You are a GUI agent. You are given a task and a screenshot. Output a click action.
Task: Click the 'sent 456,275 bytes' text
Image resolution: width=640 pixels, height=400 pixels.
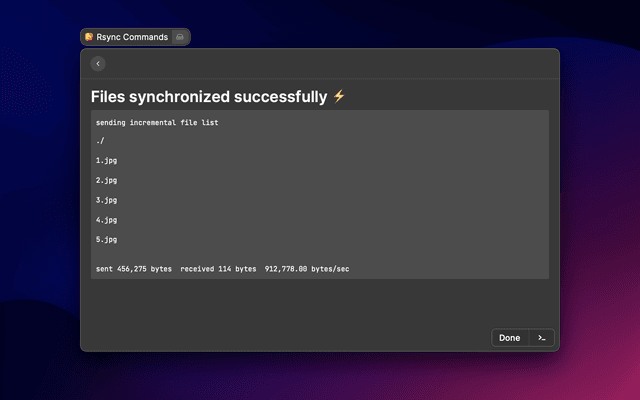tap(134, 269)
